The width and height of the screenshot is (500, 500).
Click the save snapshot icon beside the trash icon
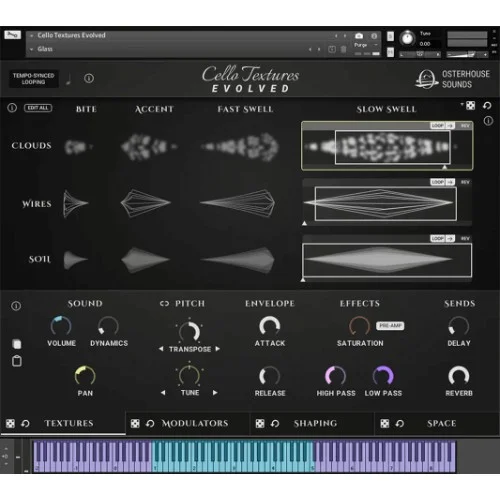[x=332, y=49]
